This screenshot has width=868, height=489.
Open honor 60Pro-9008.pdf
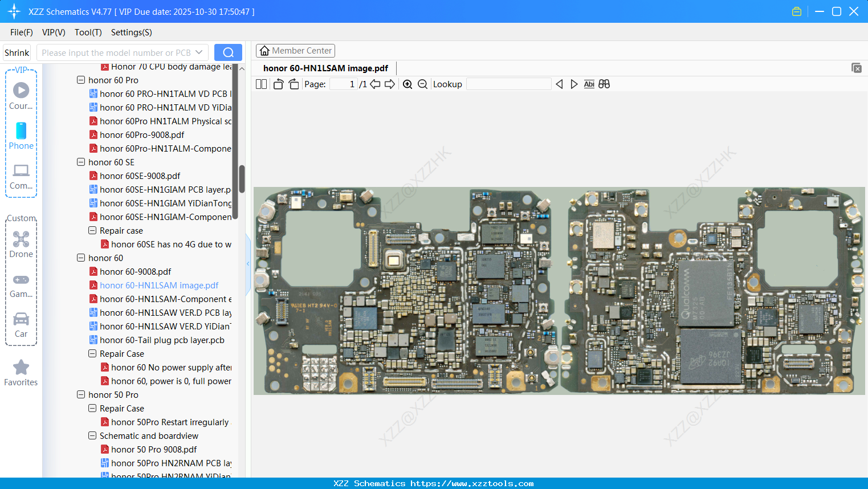point(142,135)
